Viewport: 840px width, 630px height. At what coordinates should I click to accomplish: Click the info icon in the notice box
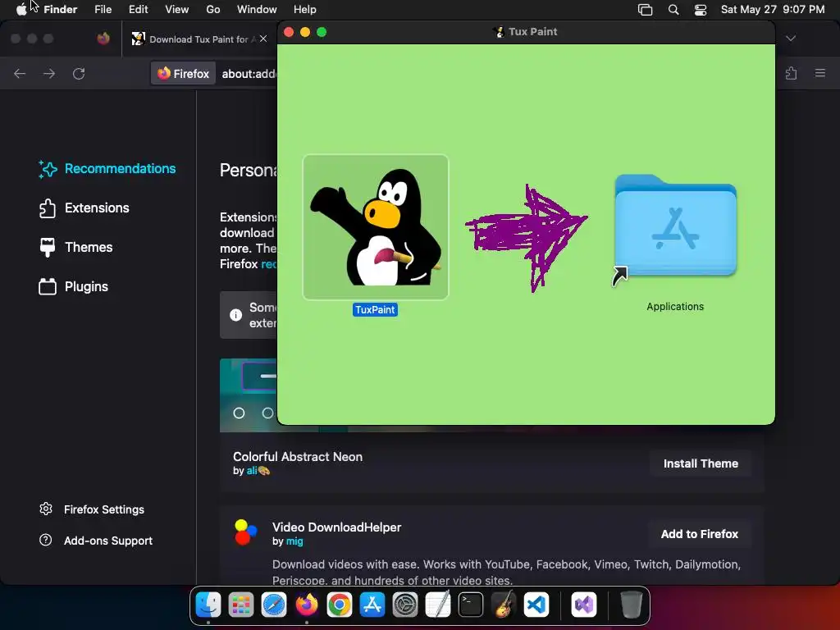(x=235, y=315)
